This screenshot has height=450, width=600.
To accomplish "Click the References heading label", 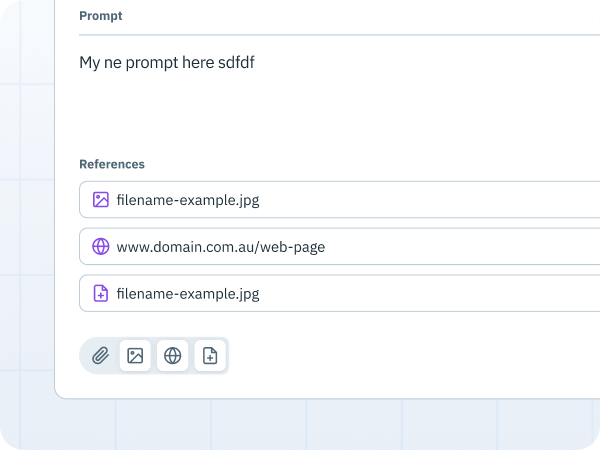I will click(x=112, y=164).
